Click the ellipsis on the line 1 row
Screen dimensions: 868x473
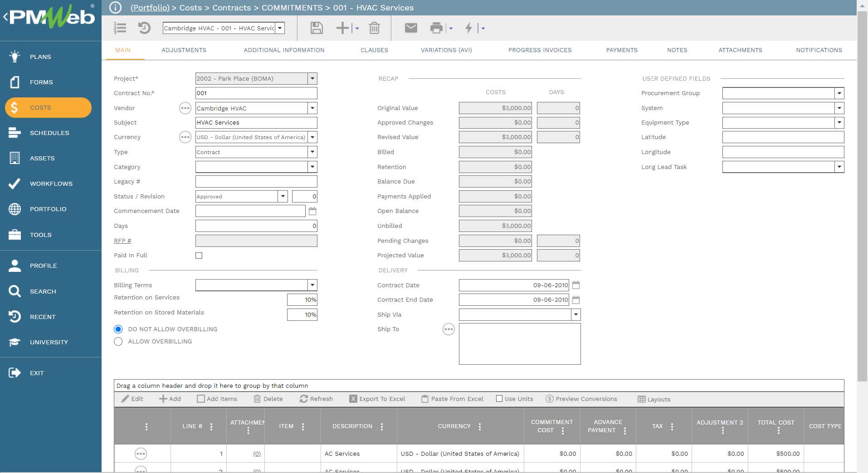141,454
